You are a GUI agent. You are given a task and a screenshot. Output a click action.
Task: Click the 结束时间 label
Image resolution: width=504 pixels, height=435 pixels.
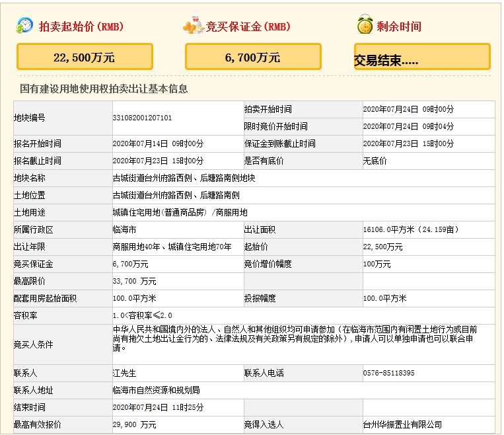[29, 408]
